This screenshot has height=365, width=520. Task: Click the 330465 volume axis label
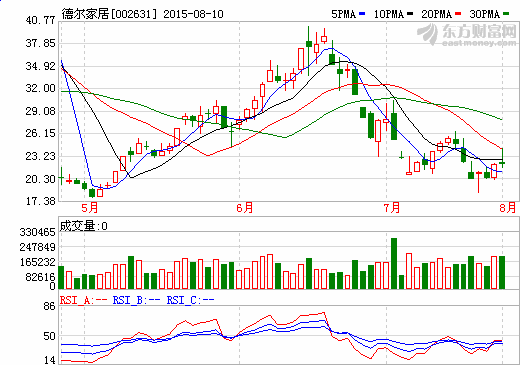[x=37, y=232]
